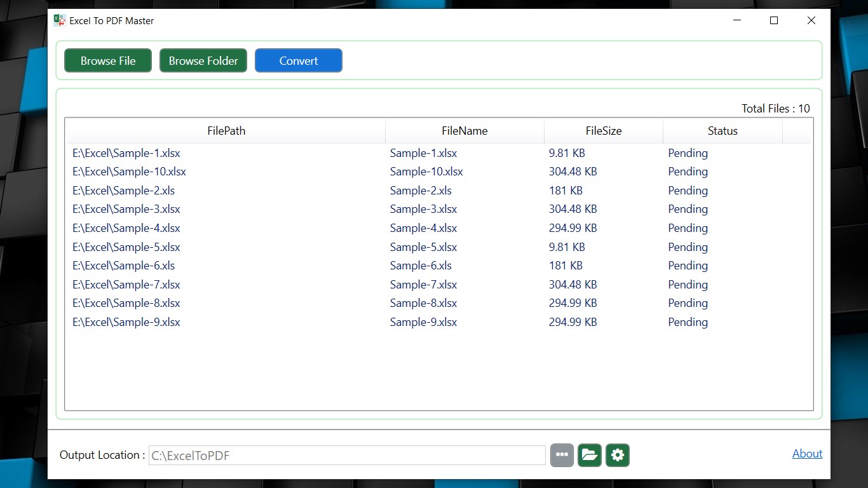Click the FileName cell Sample-3.xlsx
The image size is (868, 488).
coord(423,209)
